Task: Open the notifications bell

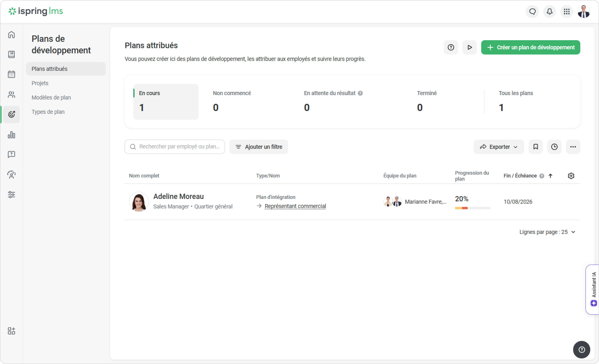Action: click(550, 11)
